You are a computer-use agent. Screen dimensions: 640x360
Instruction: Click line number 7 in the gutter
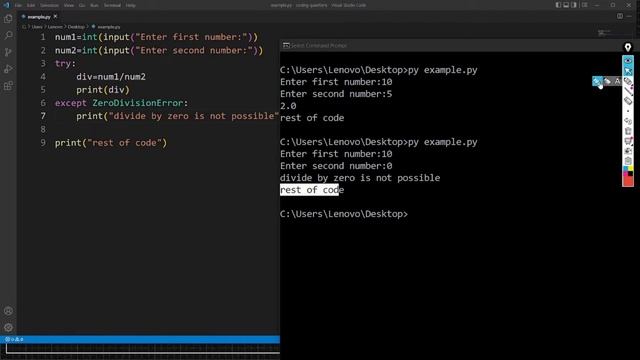[43, 116]
